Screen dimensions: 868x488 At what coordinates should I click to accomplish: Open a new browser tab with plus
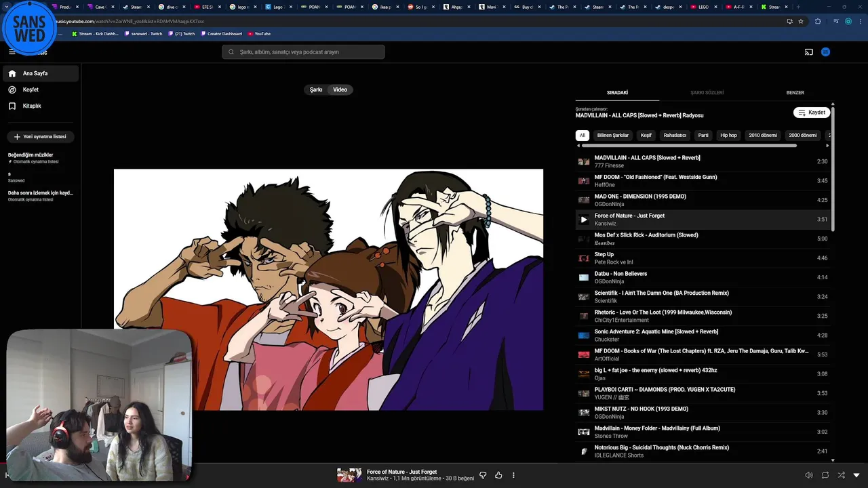click(797, 7)
